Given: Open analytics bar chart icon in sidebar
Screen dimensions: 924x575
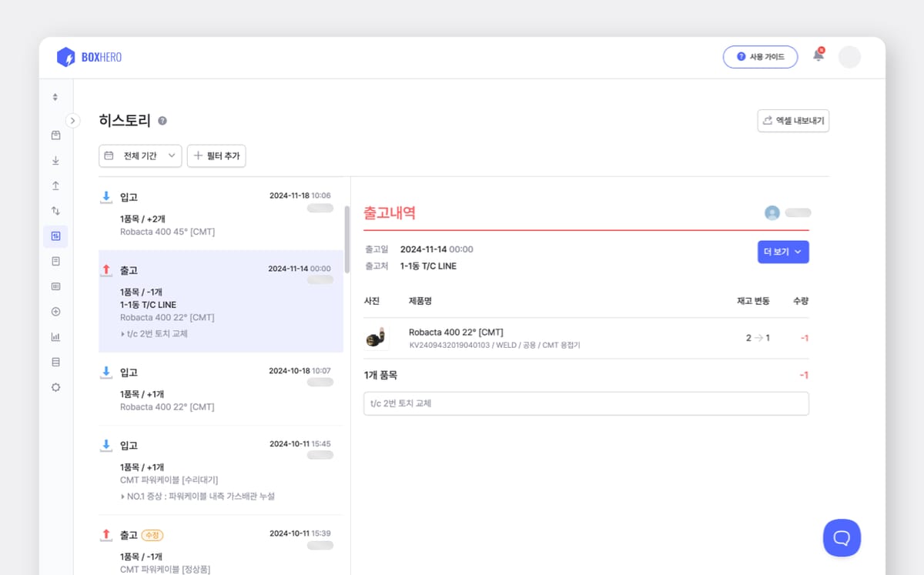Looking at the screenshot, I should [55, 336].
